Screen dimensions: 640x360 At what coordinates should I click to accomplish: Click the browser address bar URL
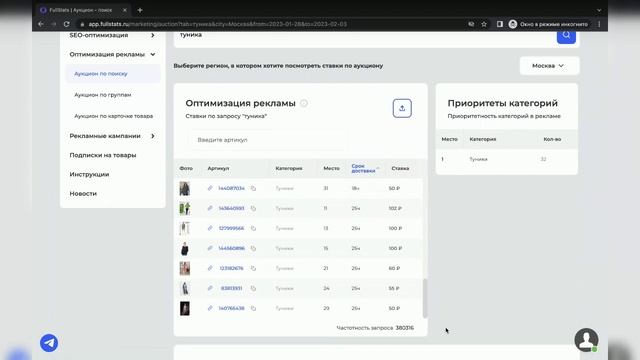(218, 24)
